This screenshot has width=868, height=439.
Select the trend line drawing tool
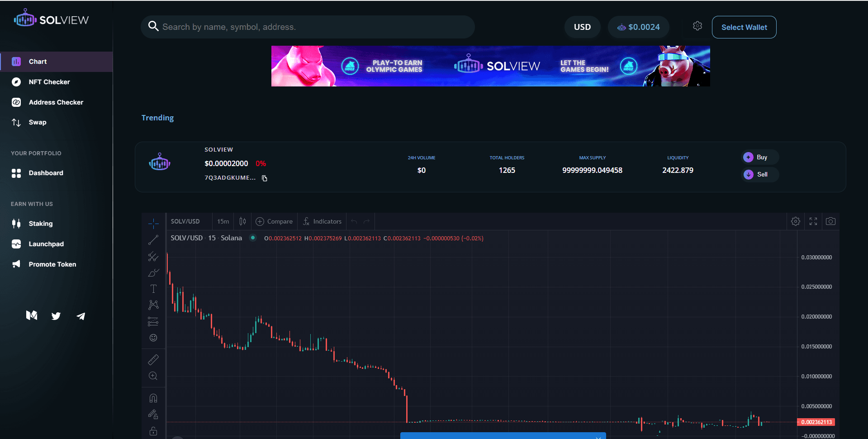click(153, 240)
